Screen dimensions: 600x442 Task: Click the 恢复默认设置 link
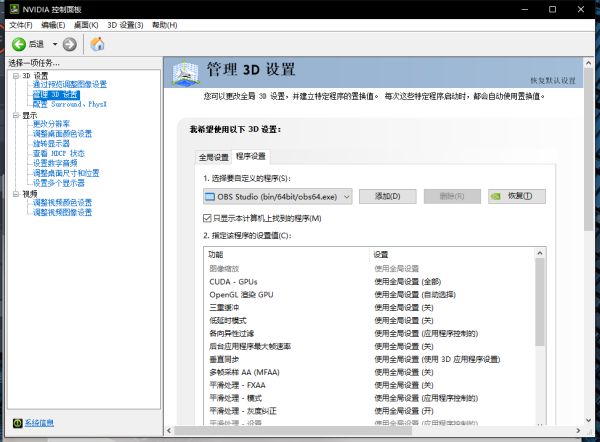553,81
